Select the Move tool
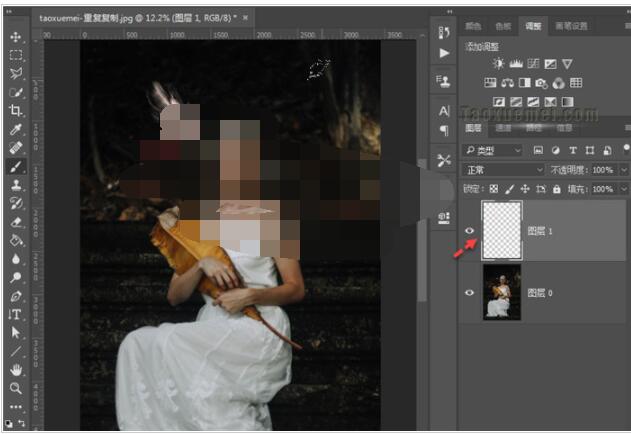The image size is (631, 434). tap(16, 37)
